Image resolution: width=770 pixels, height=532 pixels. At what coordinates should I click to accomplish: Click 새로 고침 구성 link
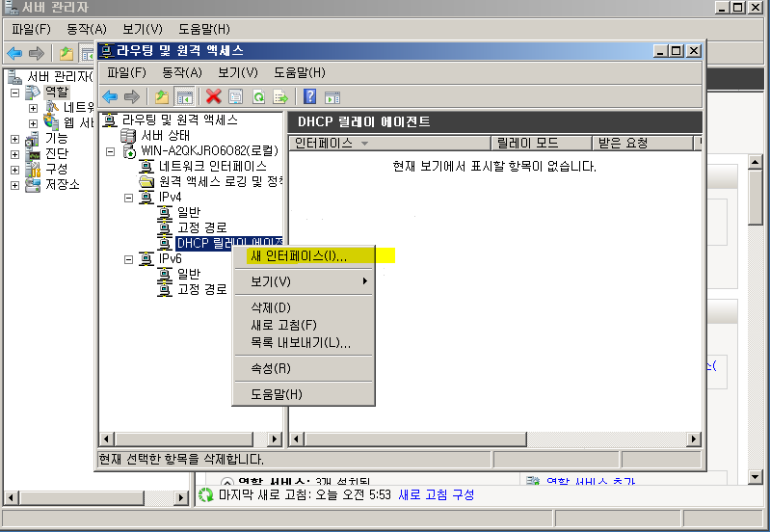point(436,494)
